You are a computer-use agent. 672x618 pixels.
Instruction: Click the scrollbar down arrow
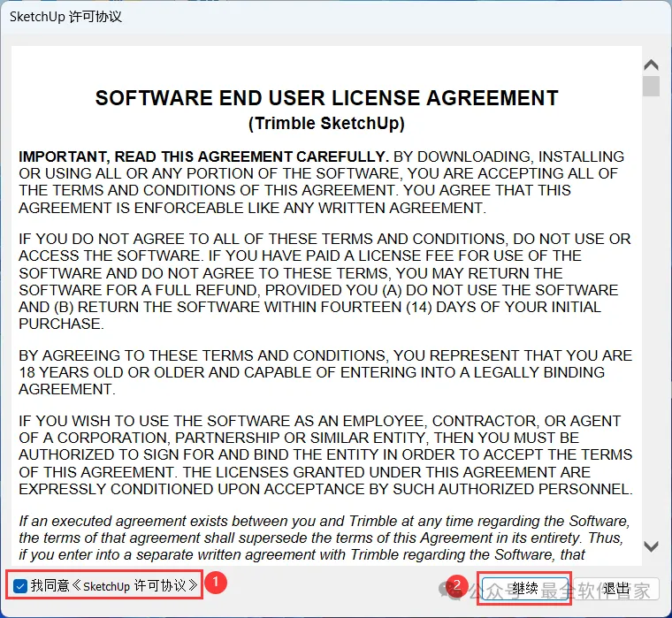[651, 546]
